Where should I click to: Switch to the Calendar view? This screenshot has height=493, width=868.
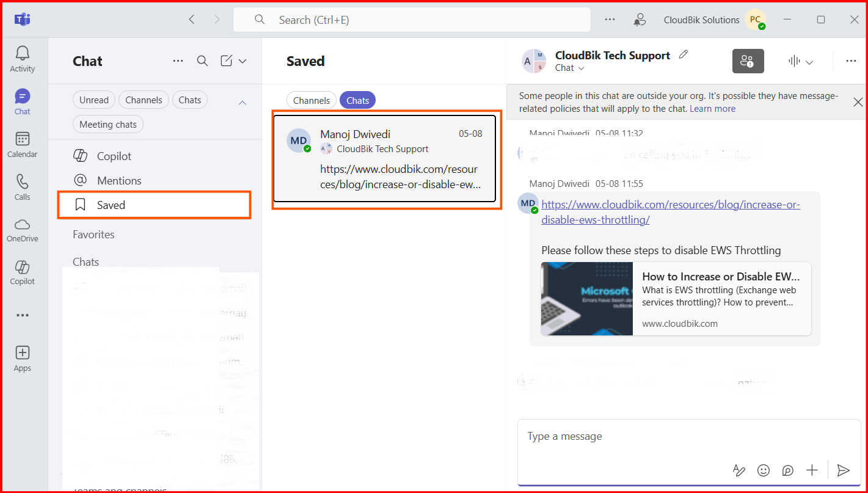(22, 144)
